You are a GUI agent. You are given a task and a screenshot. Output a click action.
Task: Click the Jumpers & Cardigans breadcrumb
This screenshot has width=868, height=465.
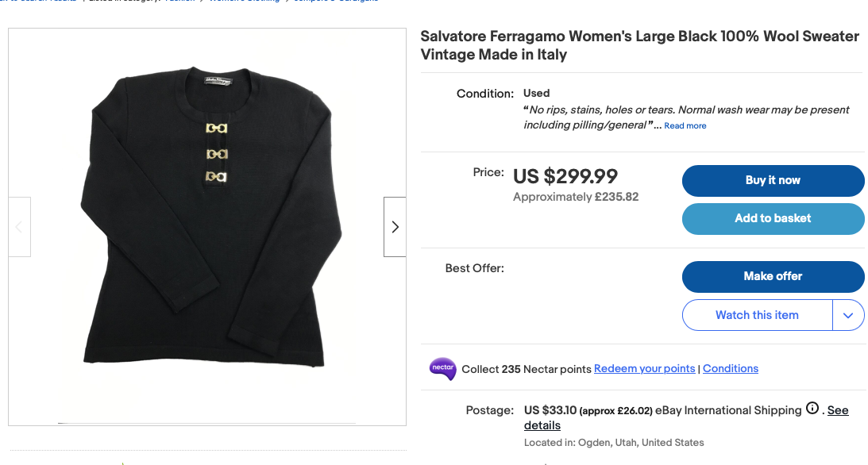click(336, 1)
